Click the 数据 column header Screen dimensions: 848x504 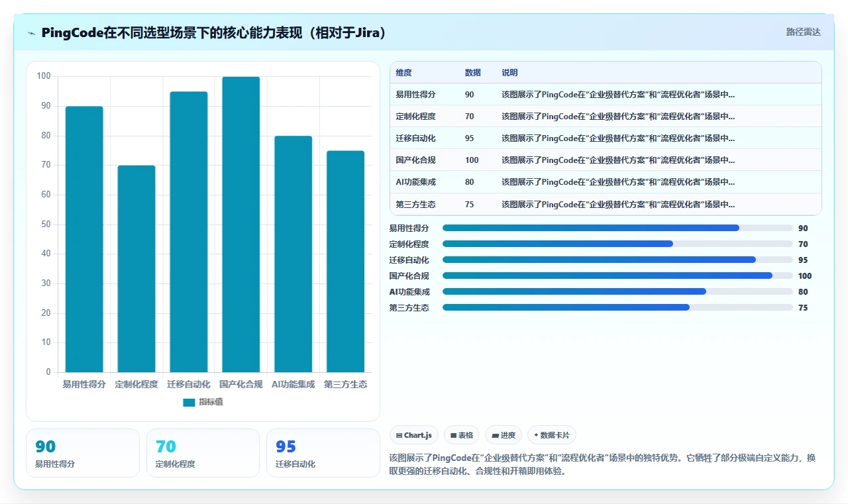pos(473,73)
